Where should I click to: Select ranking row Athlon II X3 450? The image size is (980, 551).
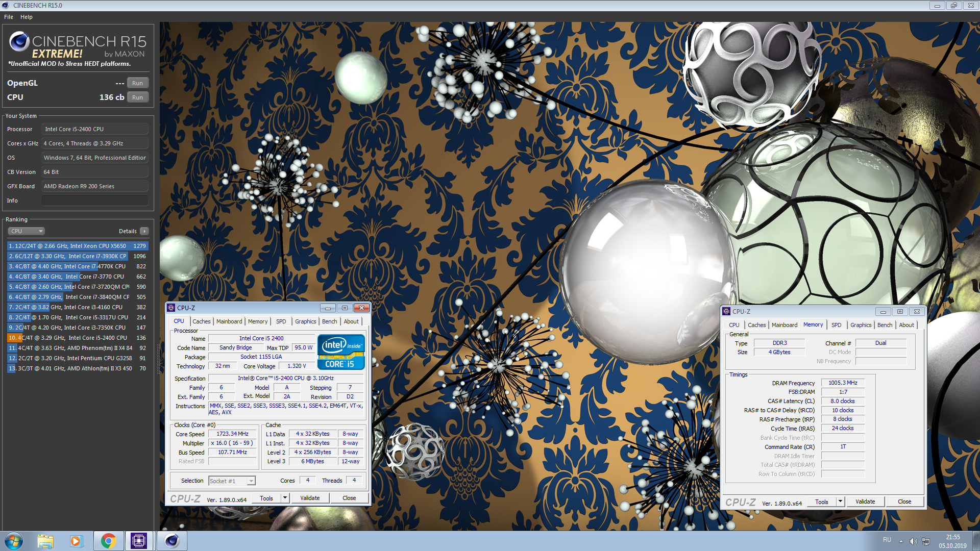coord(78,368)
